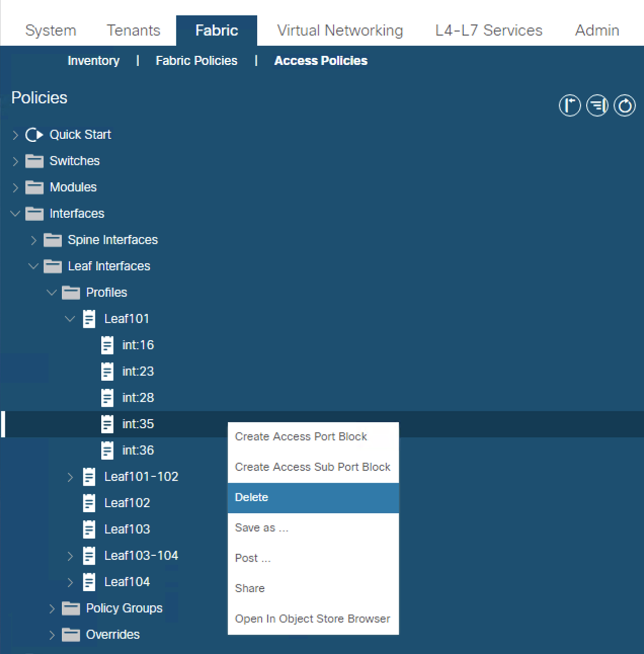Click the Policy Groups folder icon
The width and height of the screenshot is (644, 654).
[71, 608]
